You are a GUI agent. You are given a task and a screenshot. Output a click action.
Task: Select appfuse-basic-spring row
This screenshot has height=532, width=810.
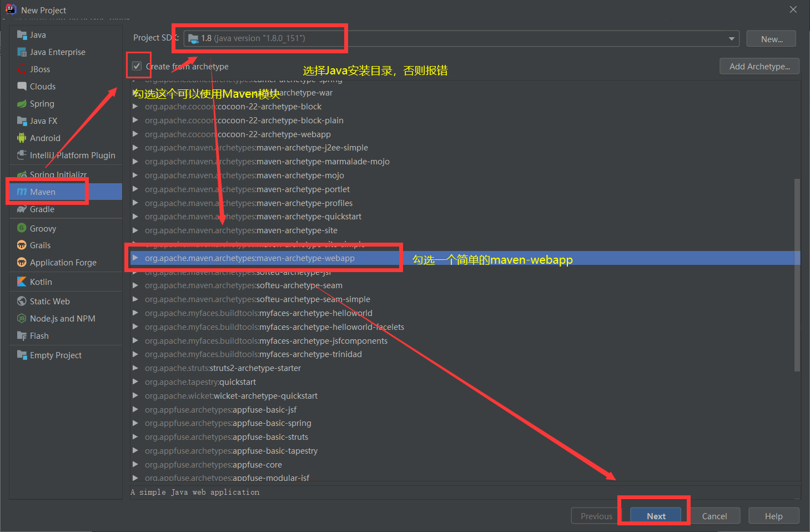(x=464, y=423)
